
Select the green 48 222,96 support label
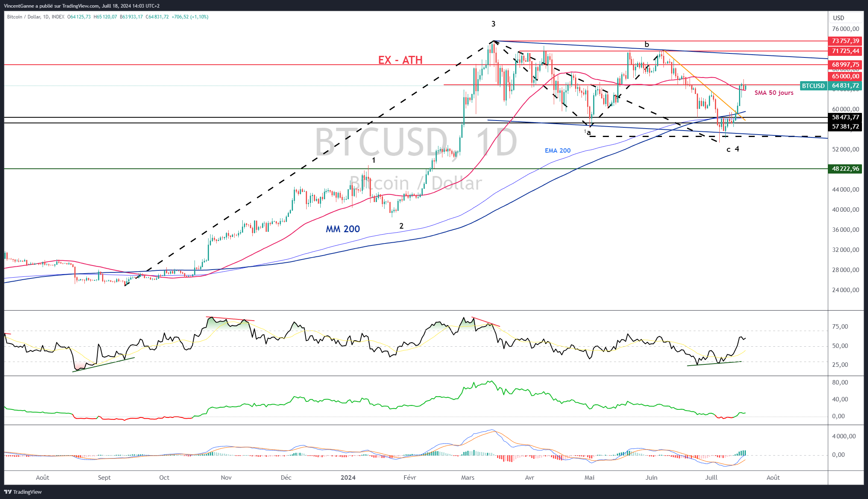[x=845, y=169]
